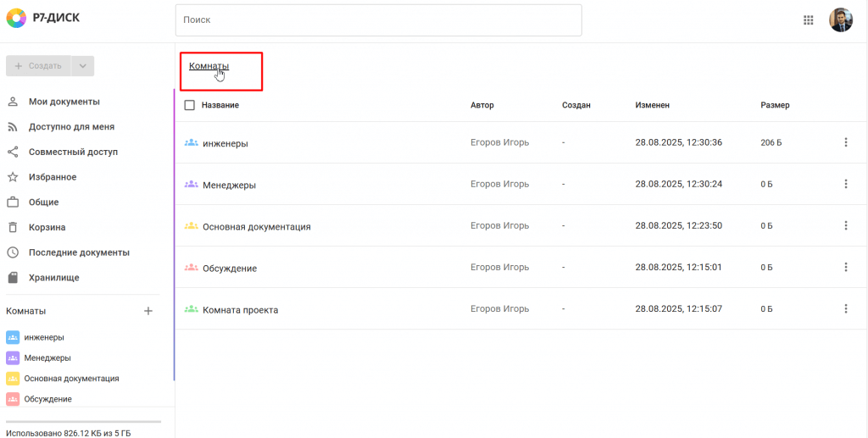The width and height of the screenshot is (868, 438).
Task: Click the Комнаты breadcrumb link
Action: (x=209, y=66)
